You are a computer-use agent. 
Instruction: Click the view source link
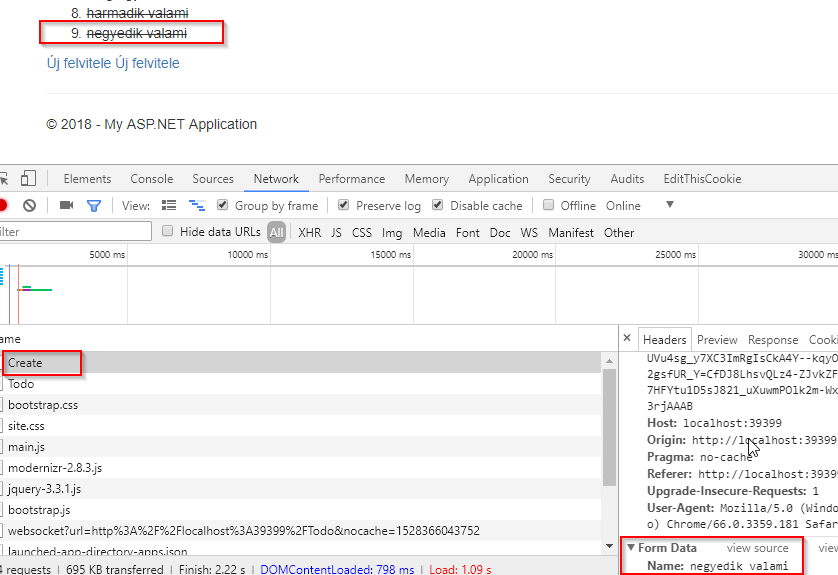757,548
